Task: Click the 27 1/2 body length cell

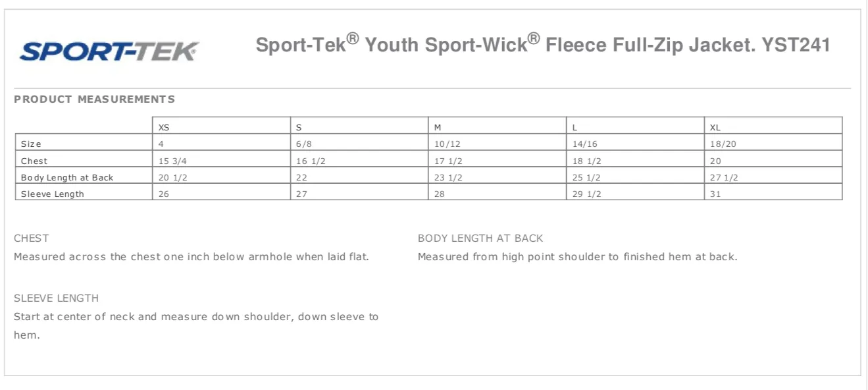Action: click(x=774, y=175)
